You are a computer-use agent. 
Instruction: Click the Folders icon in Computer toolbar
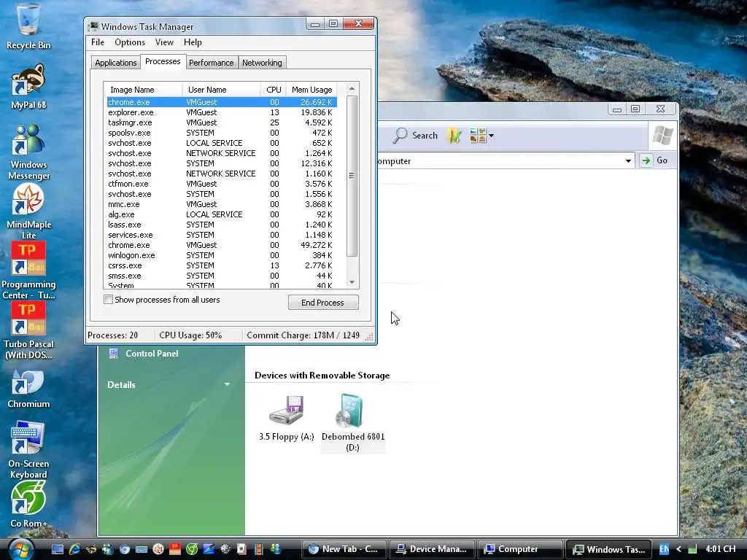coord(454,136)
